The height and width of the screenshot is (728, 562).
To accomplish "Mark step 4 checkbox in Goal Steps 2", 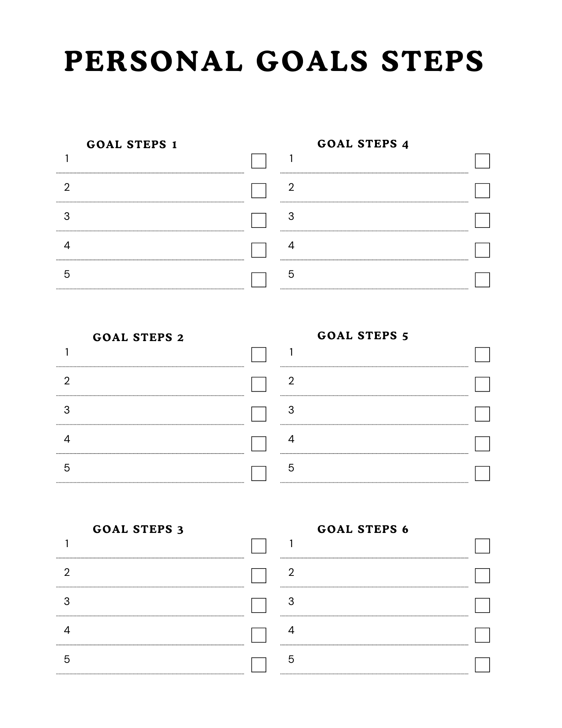I will pyautogui.click(x=259, y=444).
